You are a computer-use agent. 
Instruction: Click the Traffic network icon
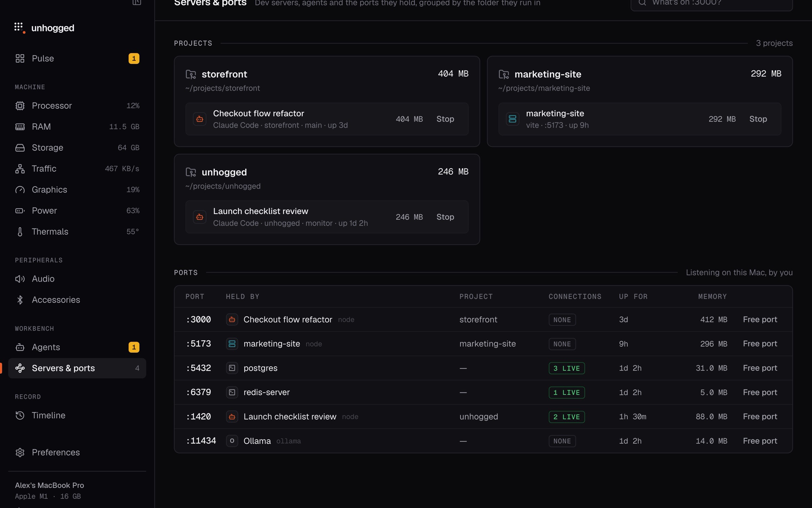point(20,169)
